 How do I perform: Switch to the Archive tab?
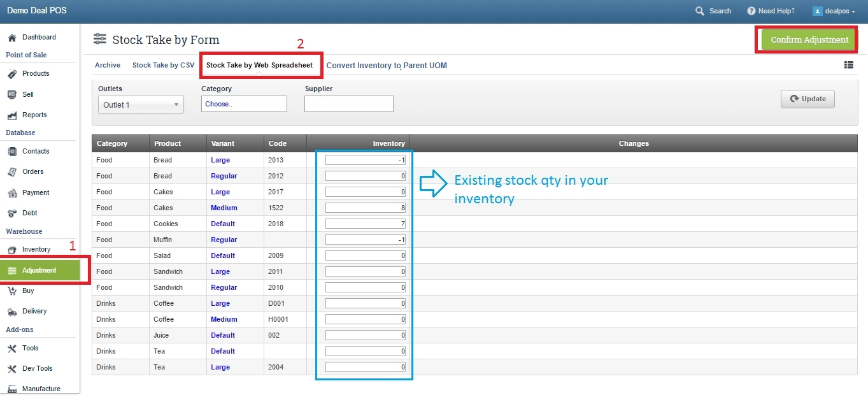click(108, 65)
